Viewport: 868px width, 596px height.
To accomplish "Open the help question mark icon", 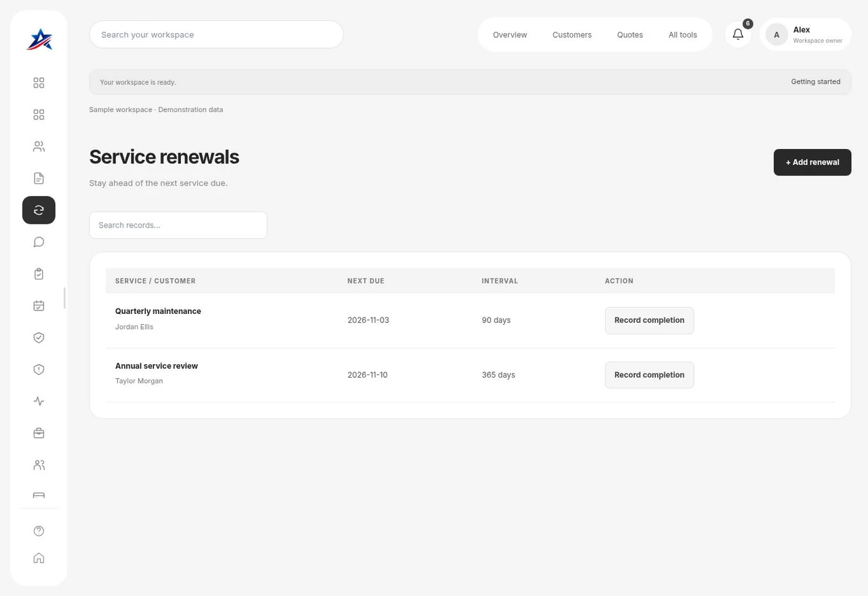I will (39, 531).
